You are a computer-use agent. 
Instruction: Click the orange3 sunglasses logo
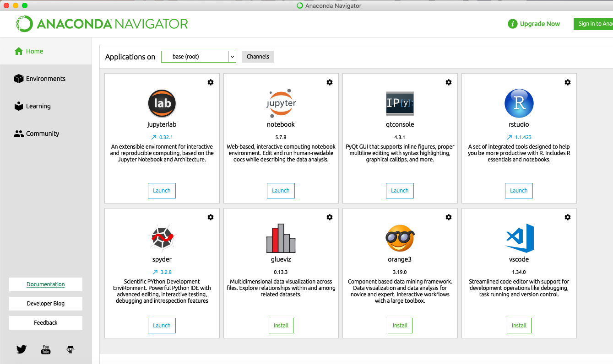click(x=400, y=238)
